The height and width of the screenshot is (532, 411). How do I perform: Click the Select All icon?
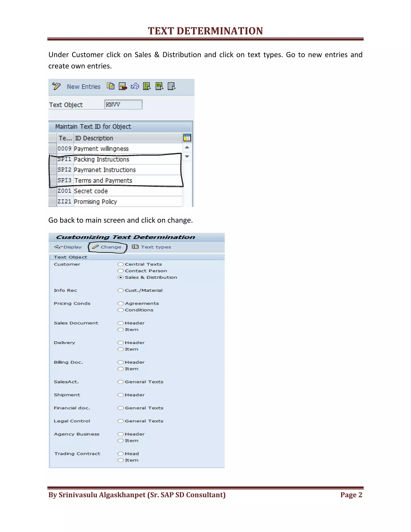[x=147, y=86]
